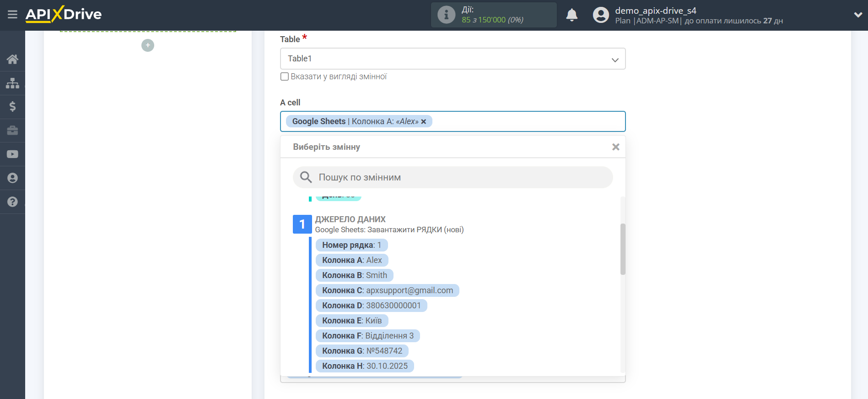The image size is (868, 399).
Task: Click the demo_apix-drive_s4 username
Action: tap(656, 11)
